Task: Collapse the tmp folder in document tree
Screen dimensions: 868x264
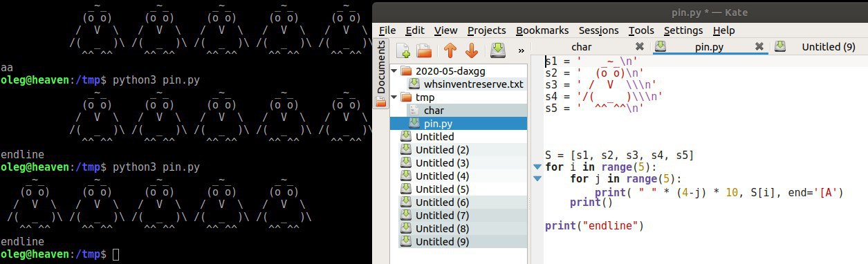Action: (x=394, y=97)
